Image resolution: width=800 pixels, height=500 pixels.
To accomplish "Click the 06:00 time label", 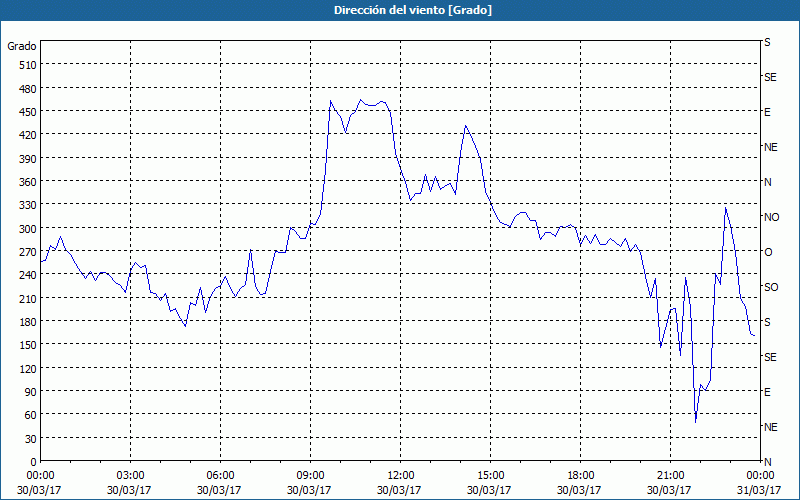I will click(219, 476).
